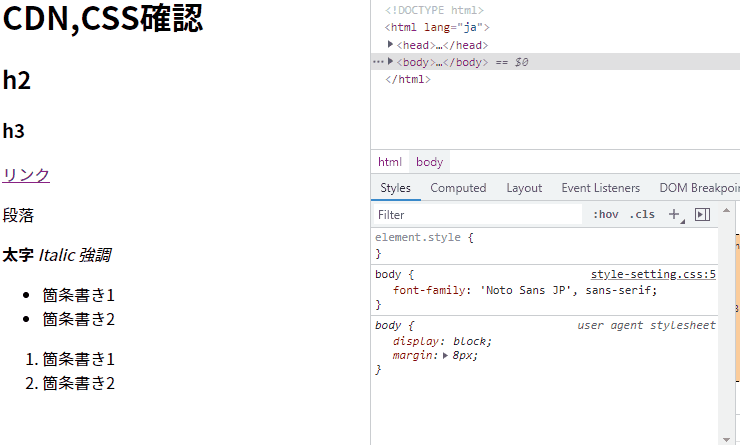Open the style-setting.css:5 source link
Viewport: 740px width, 445px height.
click(653, 274)
